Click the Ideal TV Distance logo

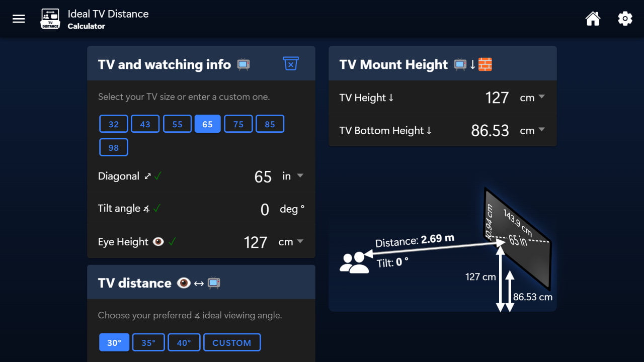coord(50,19)
